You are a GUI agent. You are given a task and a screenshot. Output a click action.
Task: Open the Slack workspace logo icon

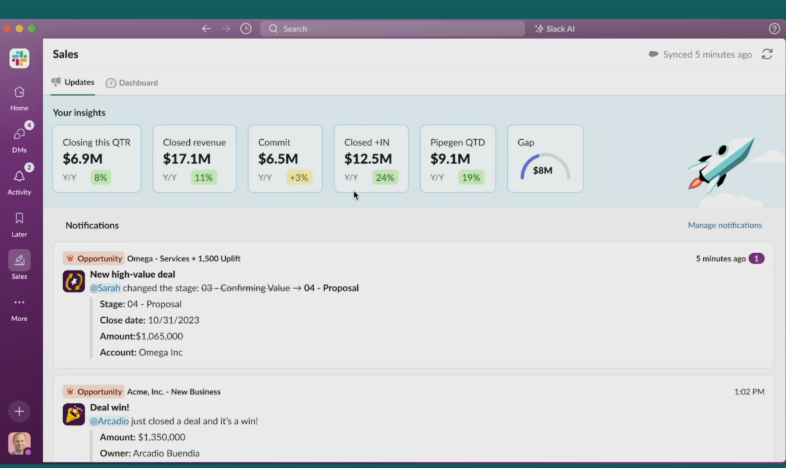click(x=20, y=58)
